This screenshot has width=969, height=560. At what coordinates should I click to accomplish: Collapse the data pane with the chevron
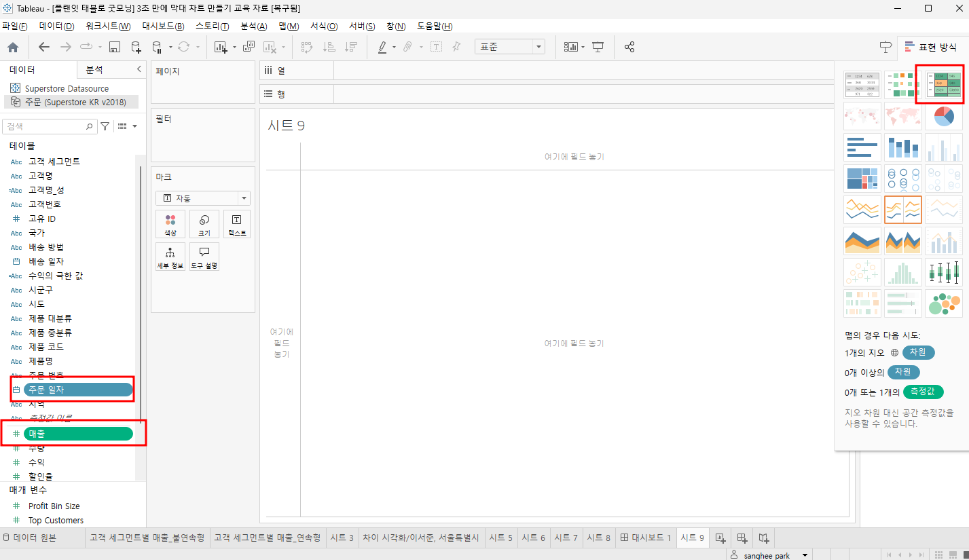point(139,69)
